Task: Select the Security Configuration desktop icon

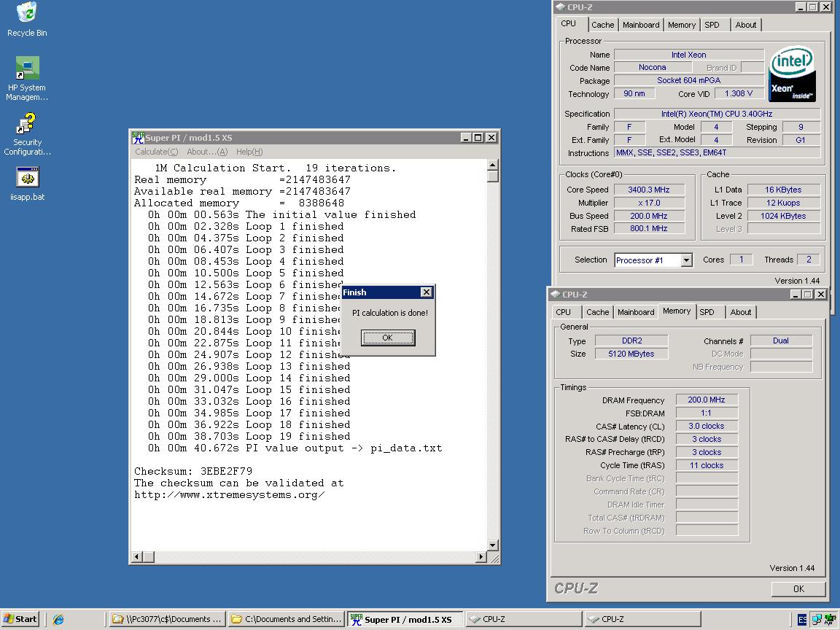Action: [27, 134]
